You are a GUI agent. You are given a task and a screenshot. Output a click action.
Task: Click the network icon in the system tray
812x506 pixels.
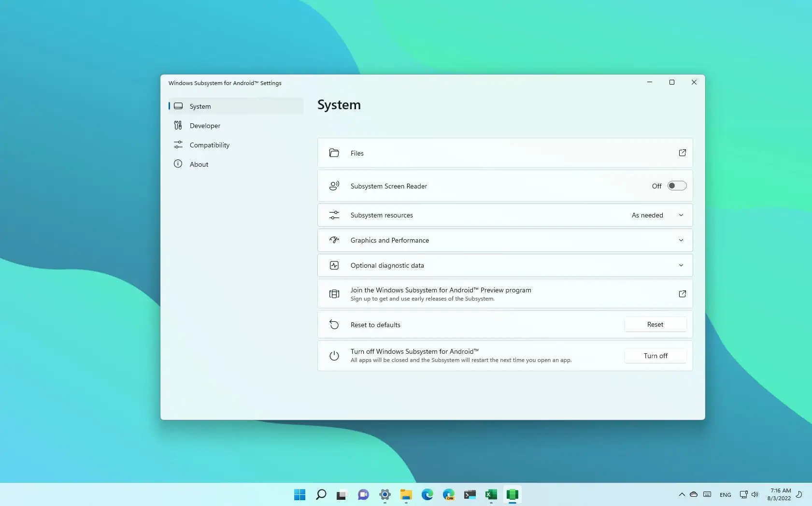click(x=744, y=494)
